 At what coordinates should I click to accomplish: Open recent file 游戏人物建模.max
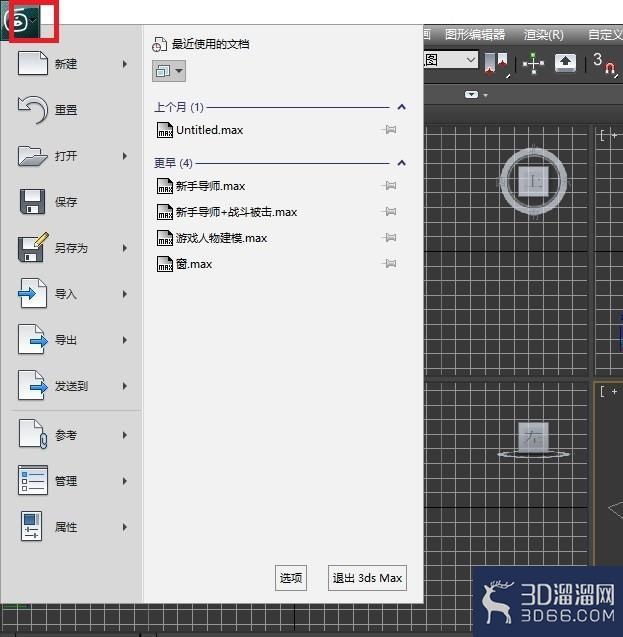point(212,238)
